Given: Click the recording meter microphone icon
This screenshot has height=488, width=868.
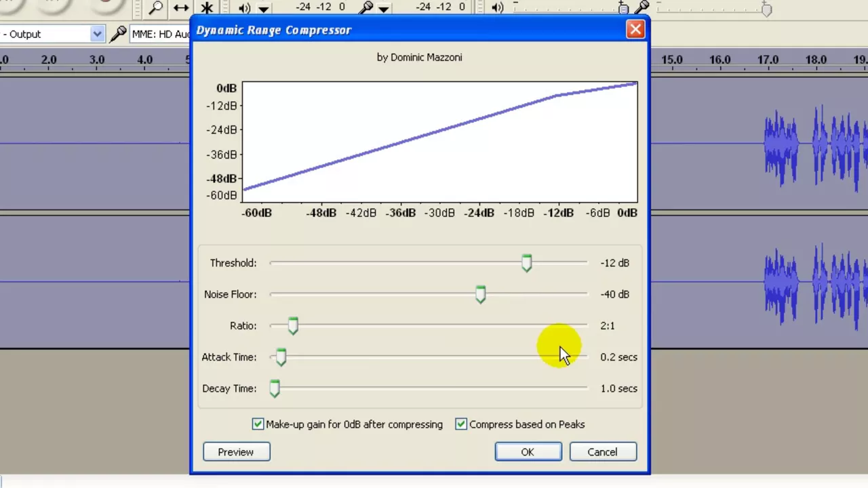Looking at the screenshot, I should click(x=366, y=7).
